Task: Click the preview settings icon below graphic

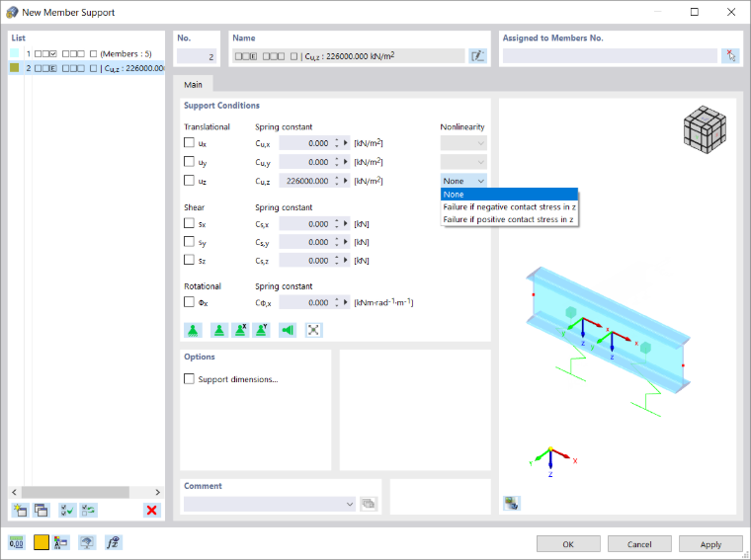Action: (x=512, y=503)
